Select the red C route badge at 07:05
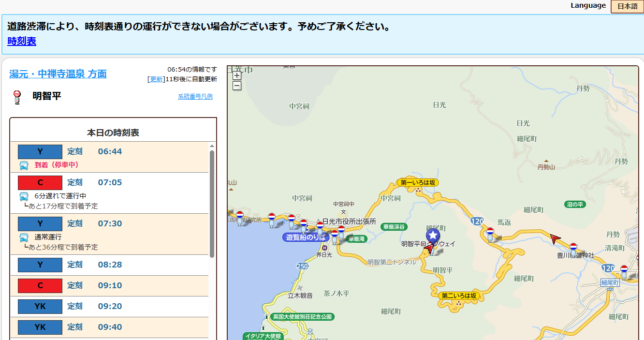 click(40, 182)
